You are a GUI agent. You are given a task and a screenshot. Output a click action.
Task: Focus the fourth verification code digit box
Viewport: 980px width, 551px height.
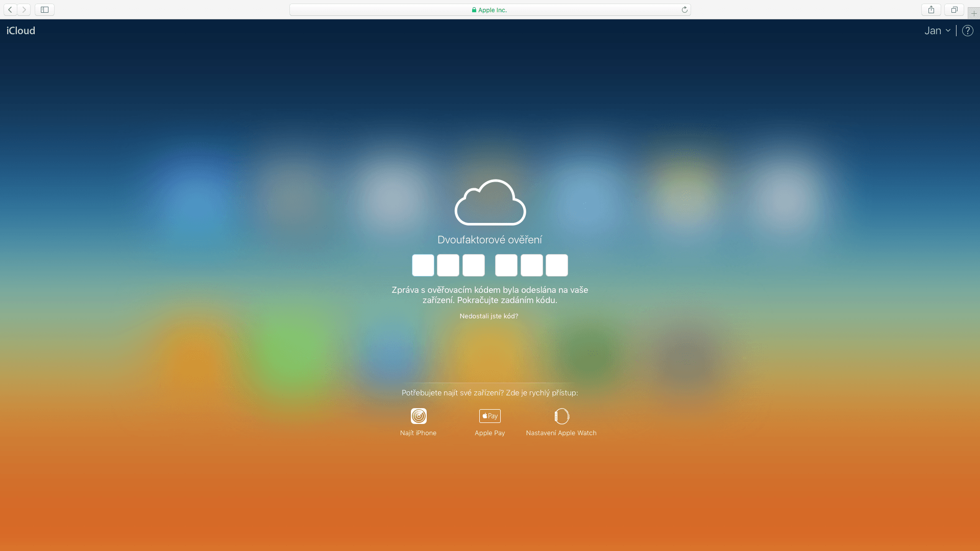pyautogui.click(x=506, y=265)
